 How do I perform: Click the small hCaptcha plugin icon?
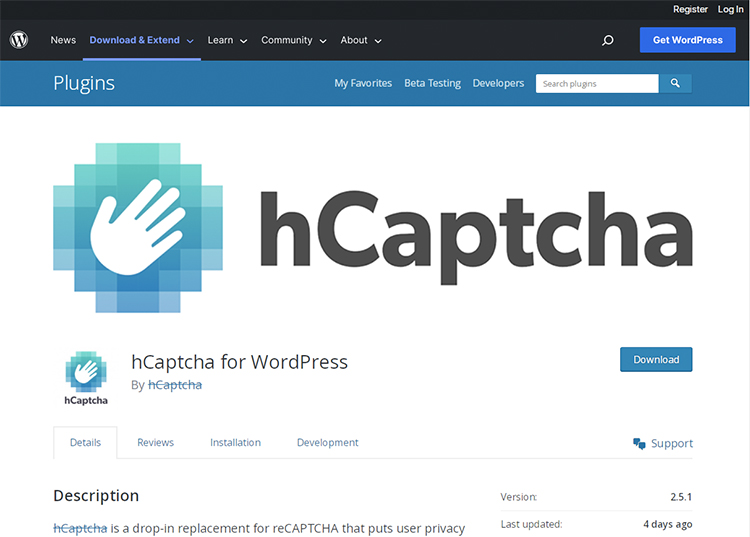(x=86, y=378)
